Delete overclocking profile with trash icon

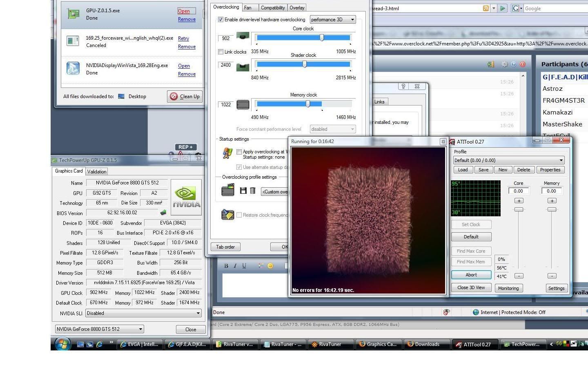tap(253, 191)
